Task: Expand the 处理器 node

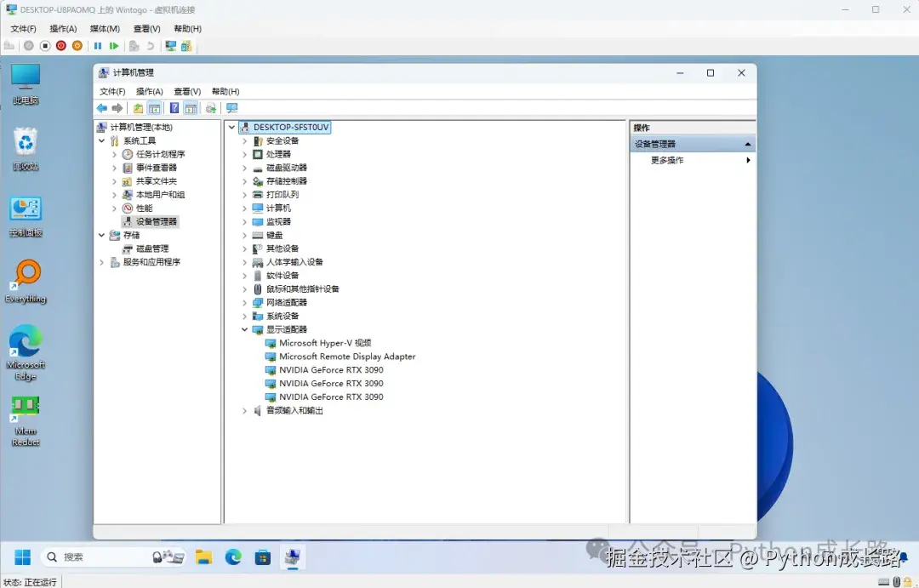Action: 245,154
